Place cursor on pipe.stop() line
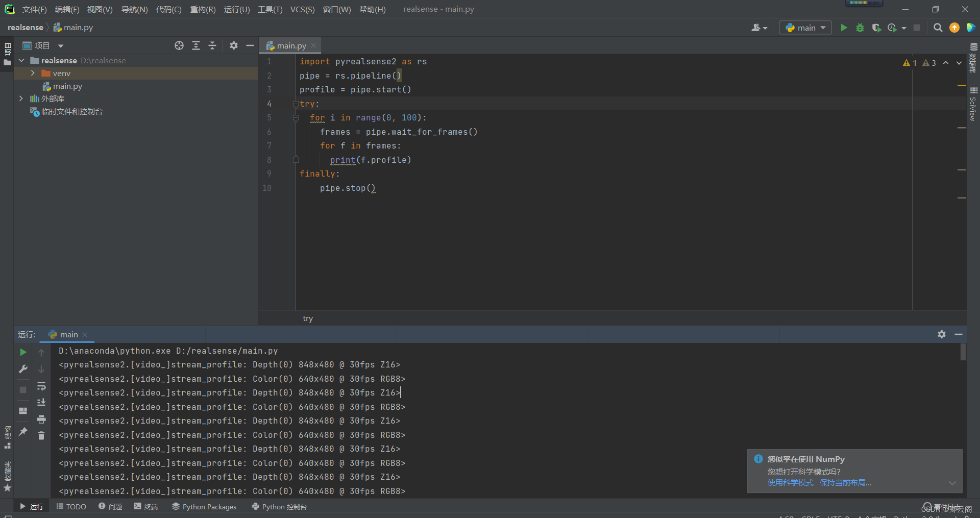Screen dimensions: 980x518 348,188
